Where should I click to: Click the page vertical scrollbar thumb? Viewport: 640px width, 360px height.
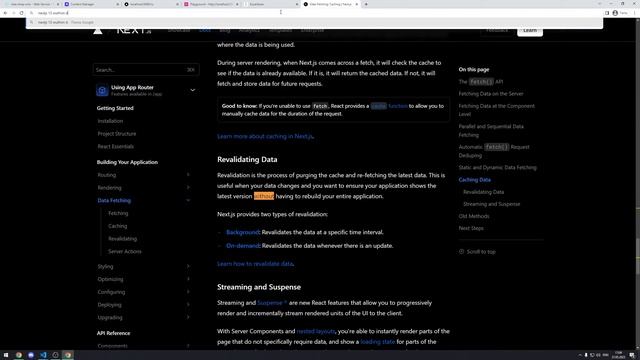pyautogui.click(x=638, y=257)
